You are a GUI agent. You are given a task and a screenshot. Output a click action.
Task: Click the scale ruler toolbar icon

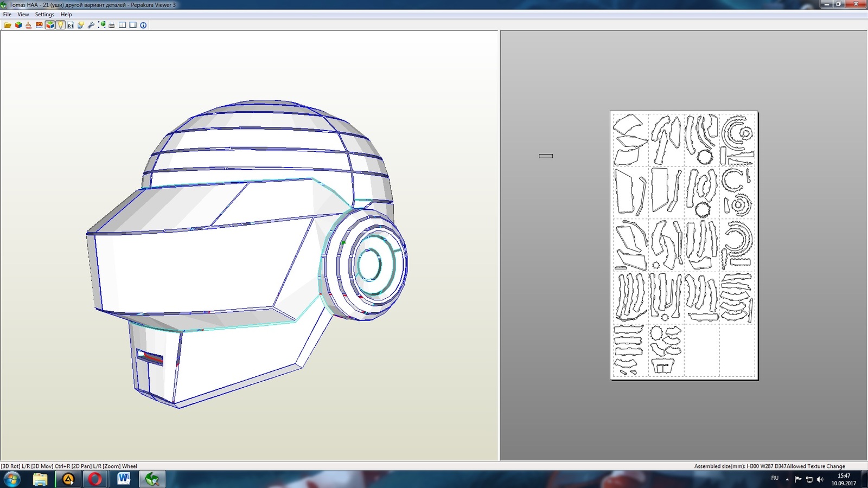(39, 25)
